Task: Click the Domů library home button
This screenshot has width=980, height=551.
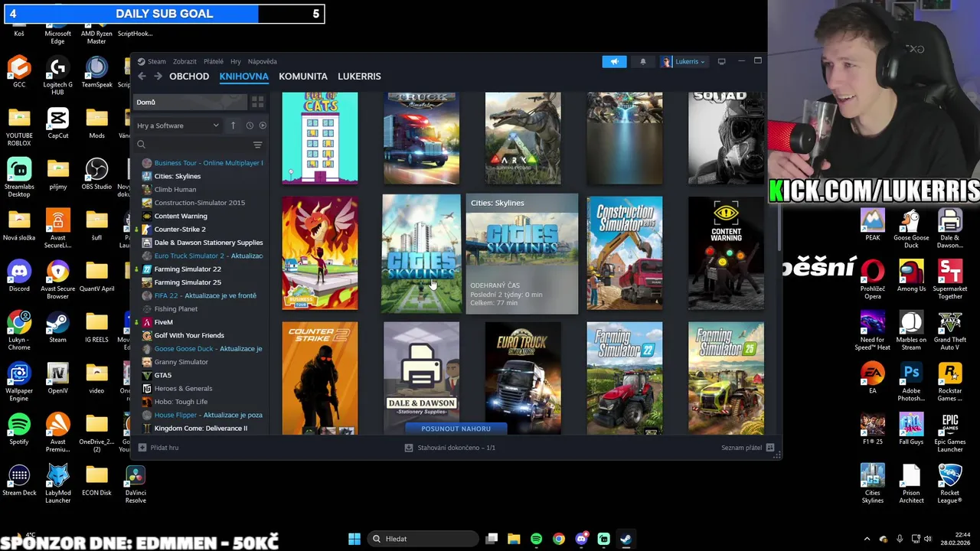Action: [x=191, y=102]
